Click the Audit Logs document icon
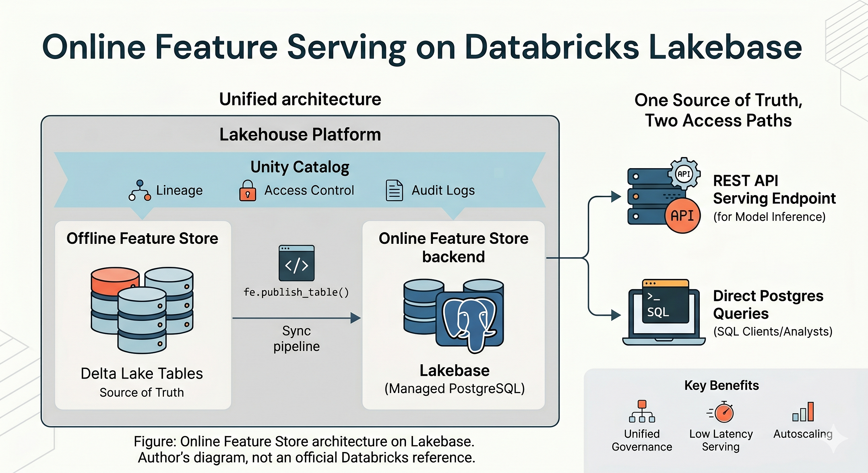This screenshot has height=473, width=868. [x=394, y=190]
